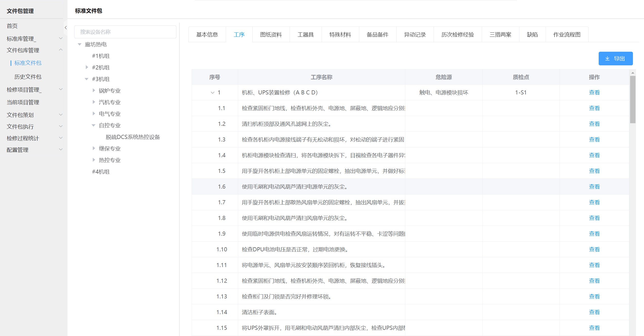This screenshot has height=336, width=644.
Task: Collapse the 廊坊热电 tree node arrow
Action: tap(80, 44)
